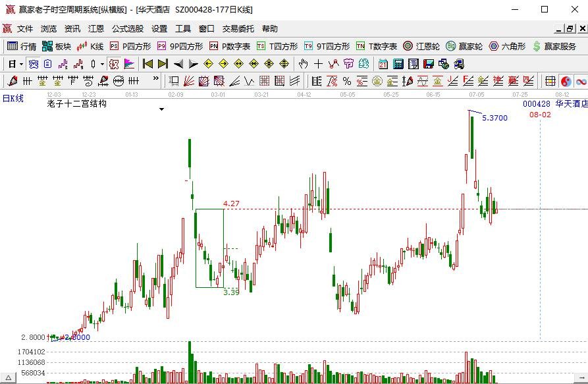Switch to the K线 chart view
The width and height of the screenshot is (588, 384).
pyautogui.click(x=90, y=46)
